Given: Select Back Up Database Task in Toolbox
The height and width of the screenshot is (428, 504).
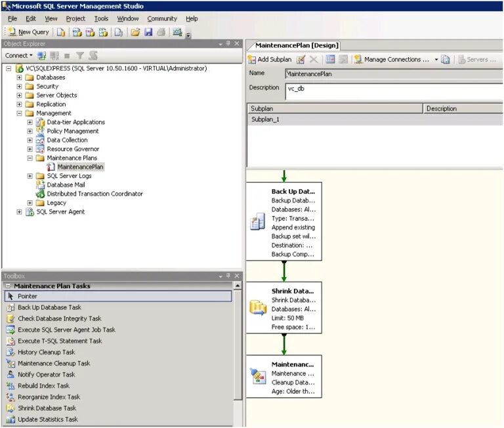Looking at the screenshot, I should pos(49,307).
